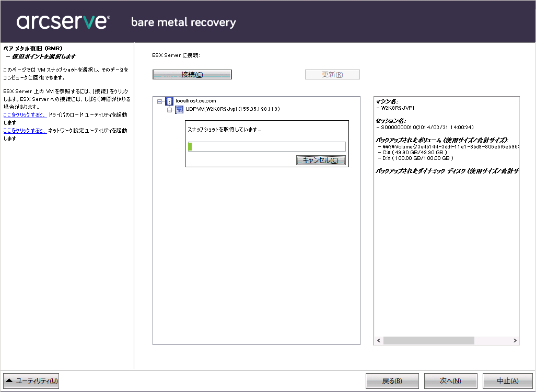The image size is (536, 392).
Task: Click the disabled 更新(R) refresh button
Action: (332, 74)
